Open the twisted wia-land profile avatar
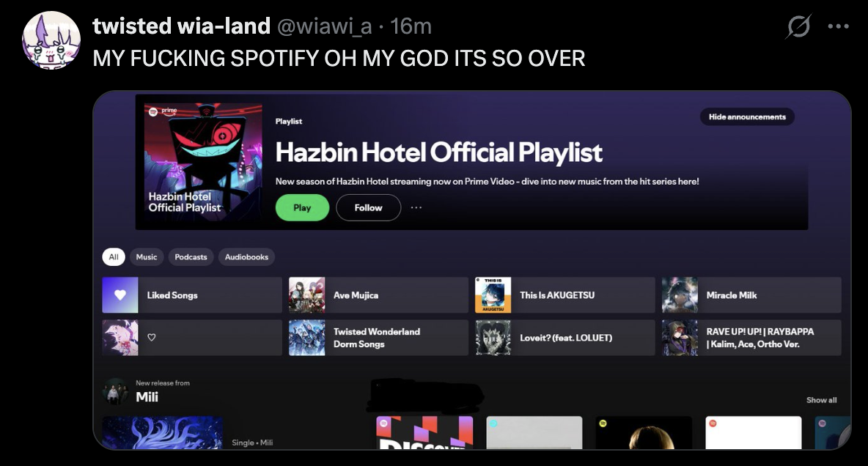This screenshot has width=868, height=466. [51, 40]
